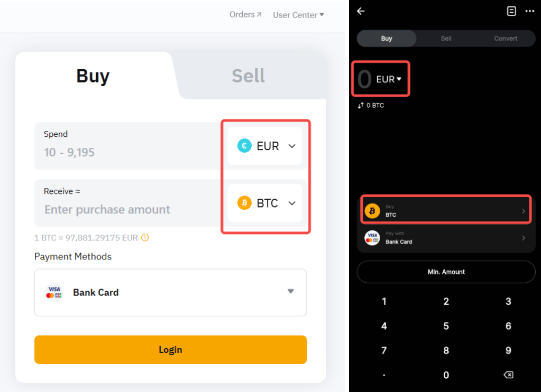Click the backspace delete key icon
Viewport: 541px width, 392px height.
point(508,375)
